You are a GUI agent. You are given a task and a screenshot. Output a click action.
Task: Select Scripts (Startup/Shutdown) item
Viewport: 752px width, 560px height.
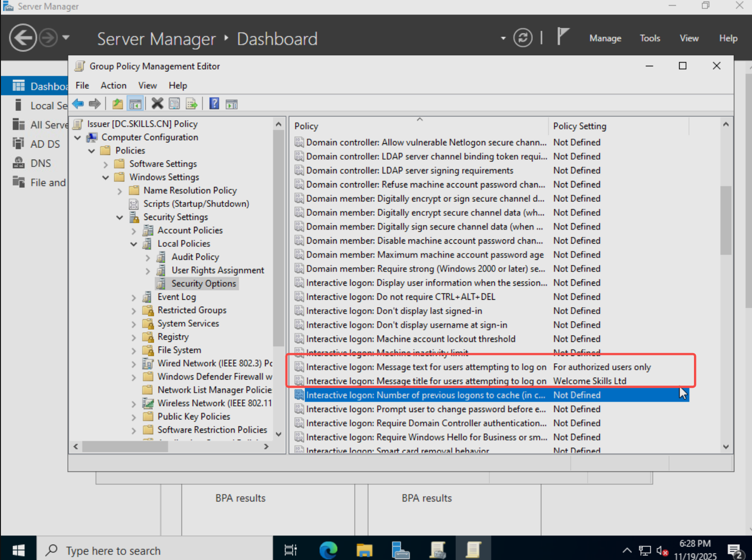point(196,204)
